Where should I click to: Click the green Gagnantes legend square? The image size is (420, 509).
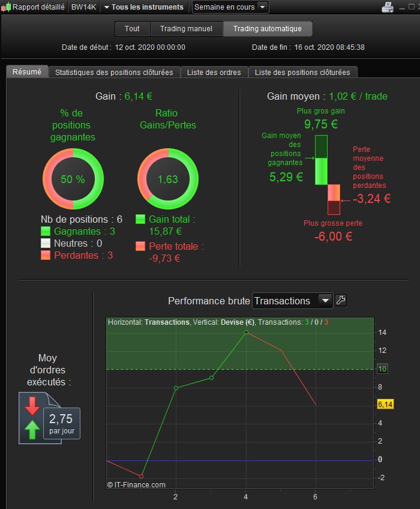(46, 231)
